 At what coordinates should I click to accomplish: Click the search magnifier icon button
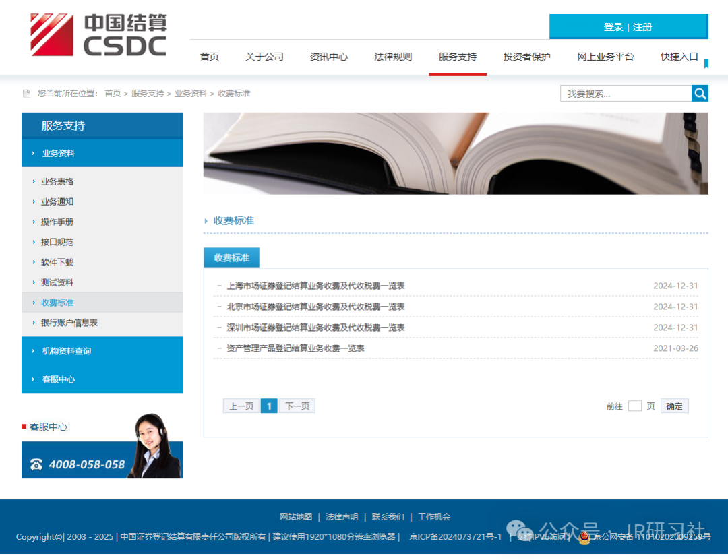[x=700, y=93]
